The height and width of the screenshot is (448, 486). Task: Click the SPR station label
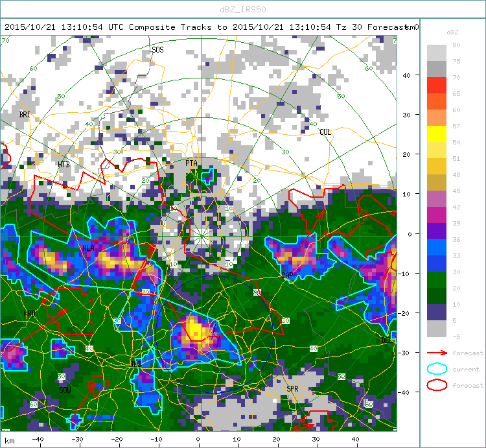click(x=292, y=389)
